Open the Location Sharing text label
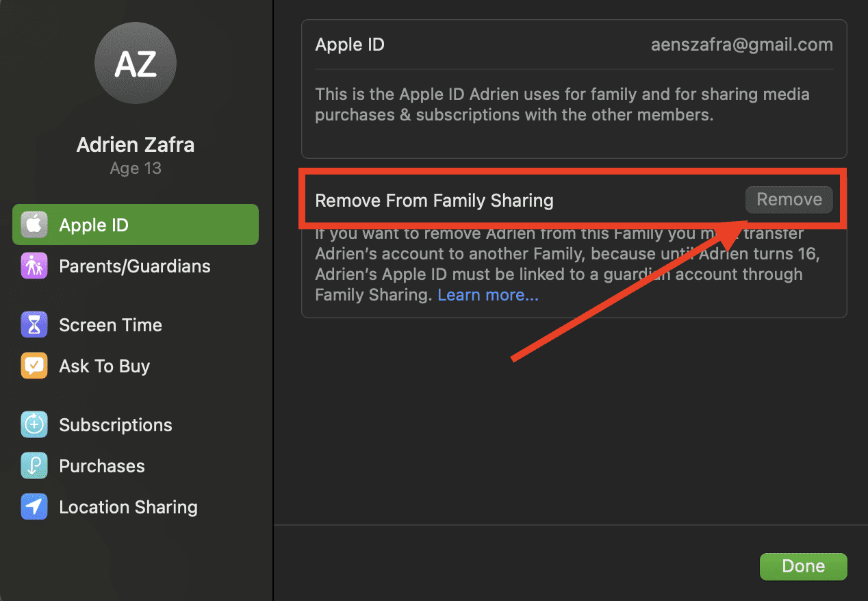 pos(129,507)
